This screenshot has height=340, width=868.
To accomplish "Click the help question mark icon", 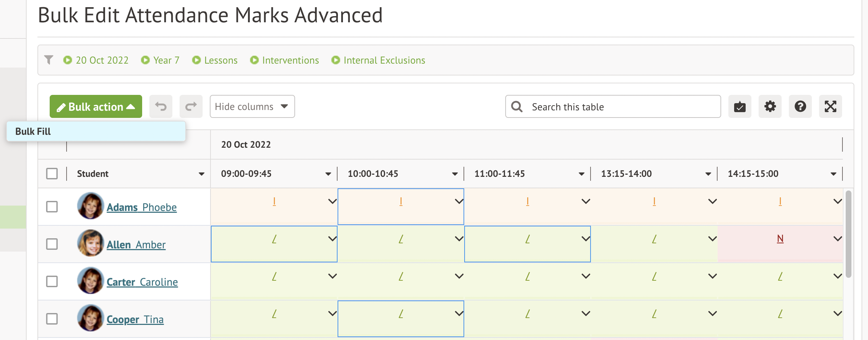I will pyautogui.click(x=800, y=106).
